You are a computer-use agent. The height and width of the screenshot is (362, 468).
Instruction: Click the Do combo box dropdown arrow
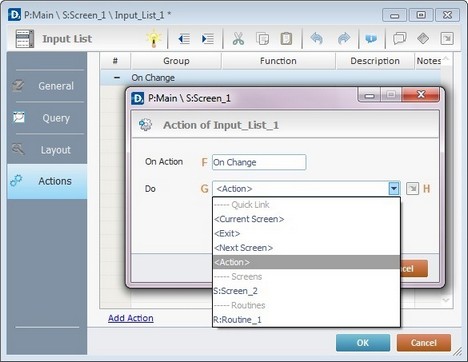point(394,189)
